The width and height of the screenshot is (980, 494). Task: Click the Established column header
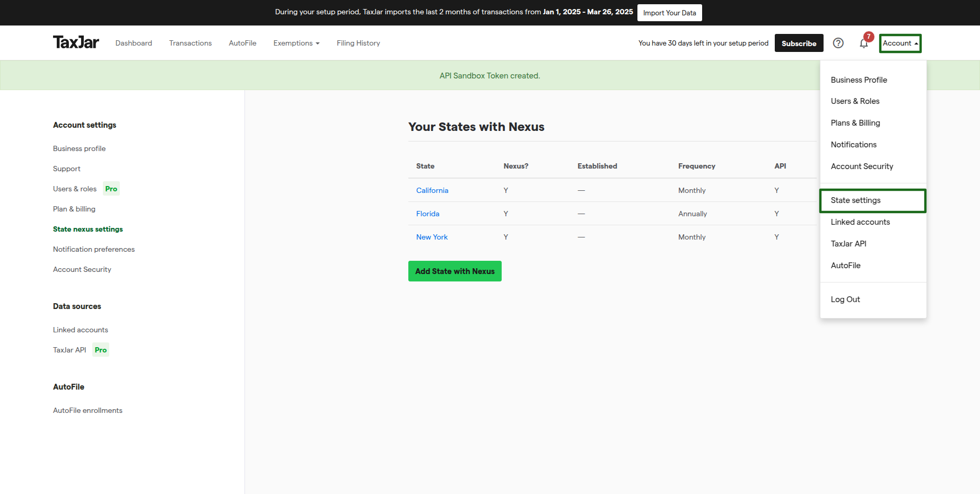tap(597, 166)
